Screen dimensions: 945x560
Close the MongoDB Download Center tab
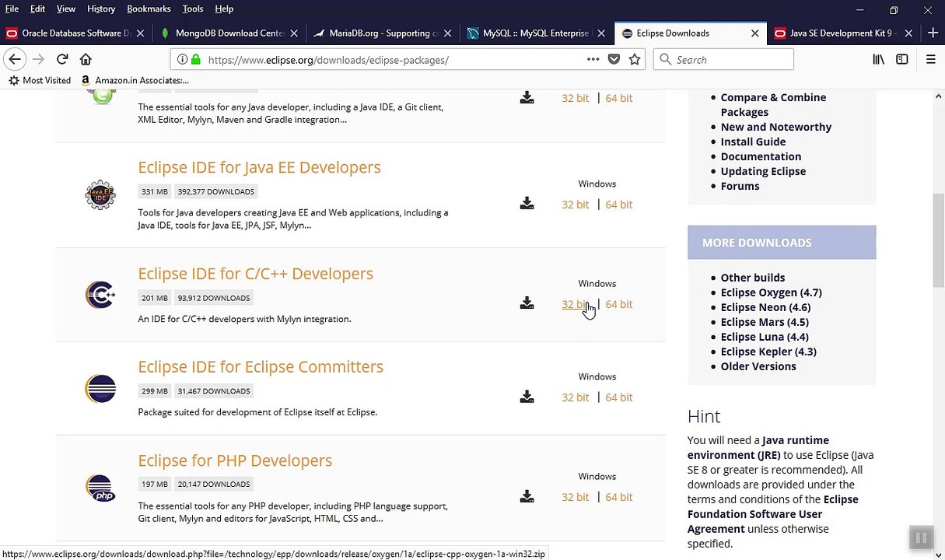point(294,33)
